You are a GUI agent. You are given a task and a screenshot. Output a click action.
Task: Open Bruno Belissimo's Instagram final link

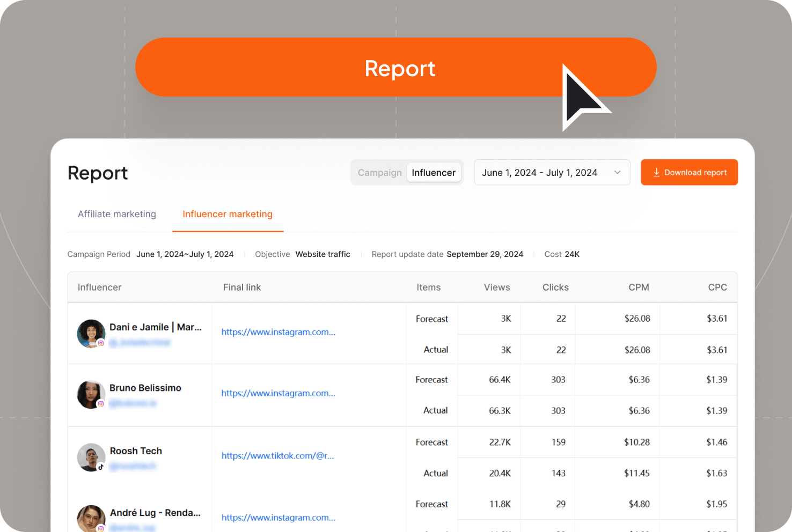278,393
